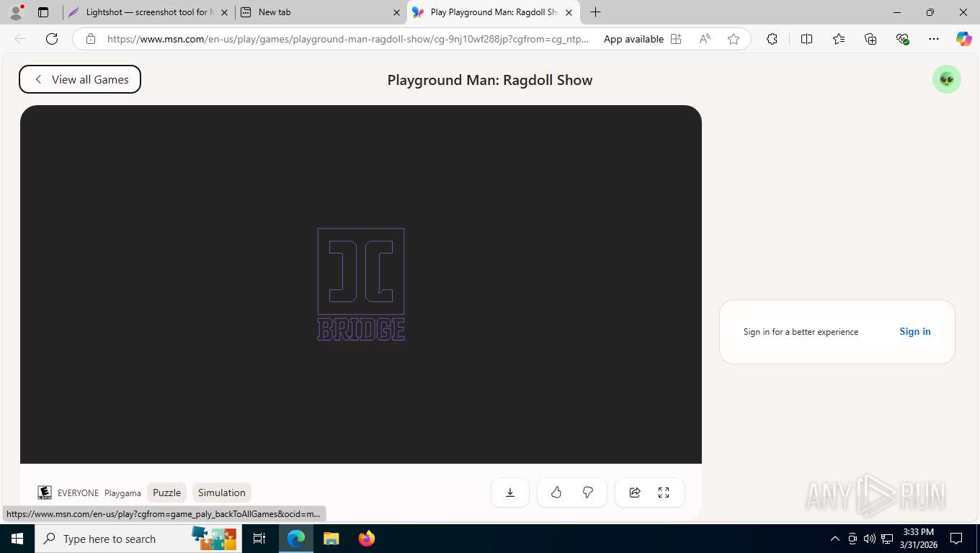Click the ESRB Everyone rating icon
The image size is (980, 553).
(45, 493)
